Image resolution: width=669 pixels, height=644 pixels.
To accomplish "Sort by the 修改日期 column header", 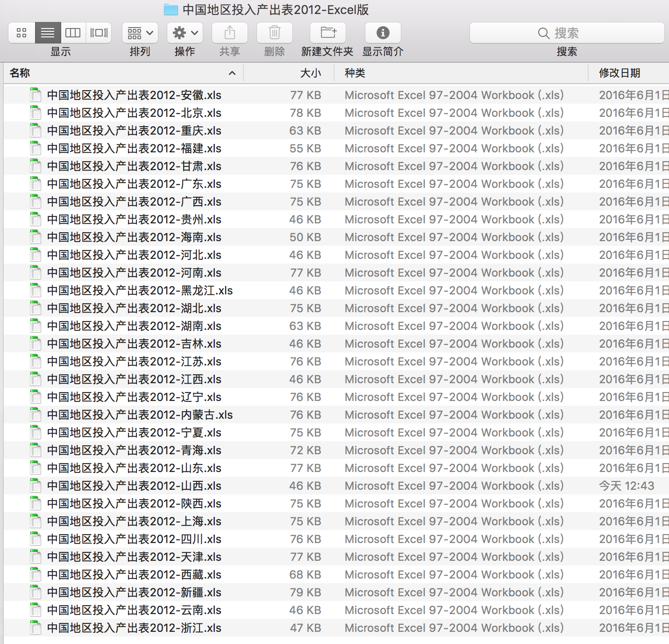I will (619, 73).
